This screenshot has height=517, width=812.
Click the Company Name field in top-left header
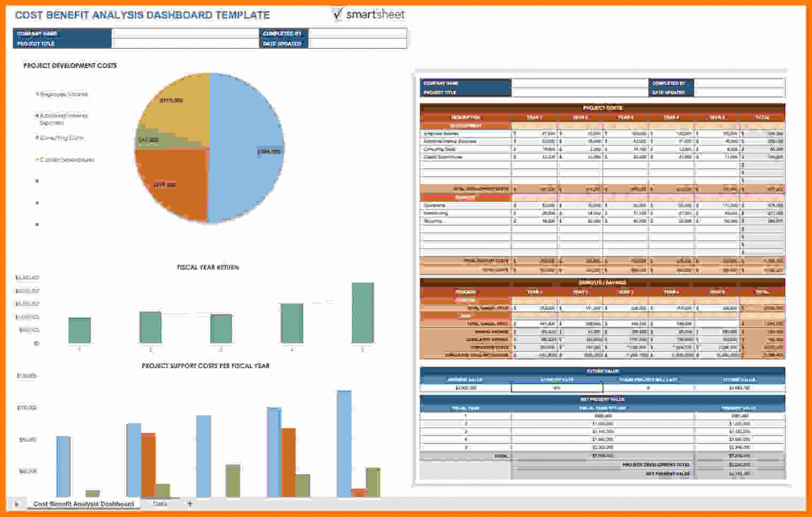click(x=184, y=33)
